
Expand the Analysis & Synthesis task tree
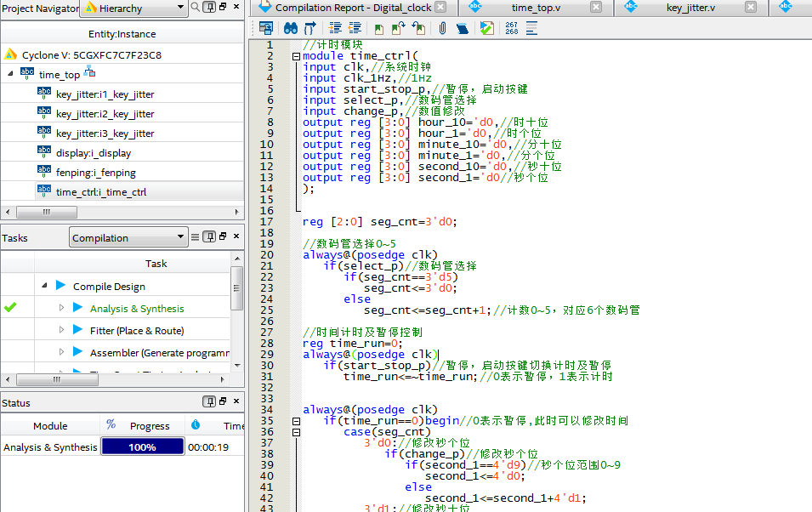click(61, 309)
